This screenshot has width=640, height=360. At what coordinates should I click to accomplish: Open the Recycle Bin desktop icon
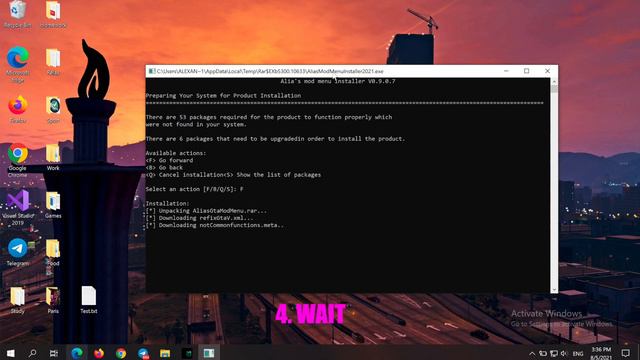(x=17, y=14)
